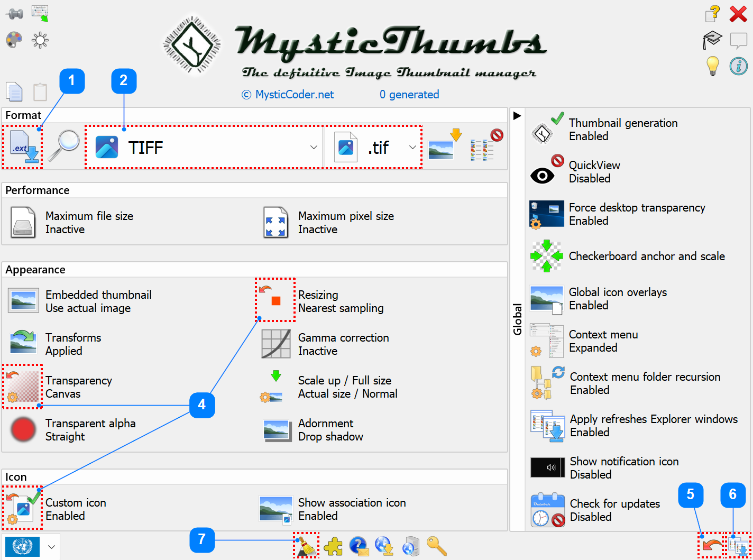
Task: Click the list with red prohibited icon
Action: coord(486,145)
